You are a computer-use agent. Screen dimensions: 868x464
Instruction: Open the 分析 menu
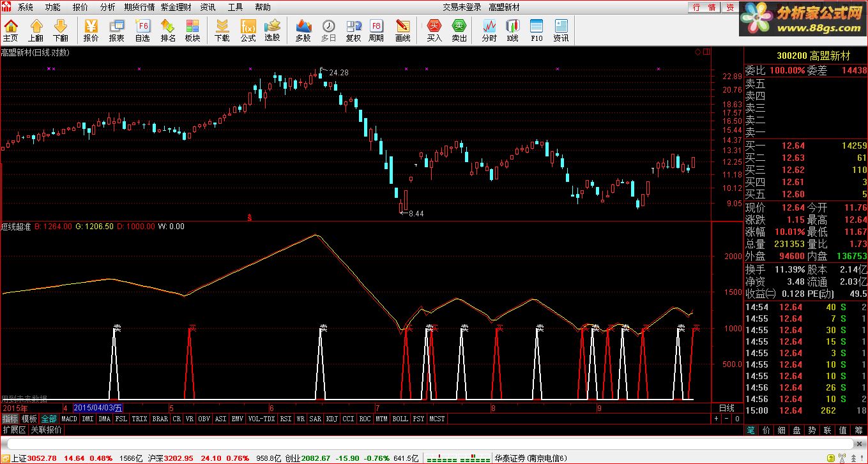108,7
